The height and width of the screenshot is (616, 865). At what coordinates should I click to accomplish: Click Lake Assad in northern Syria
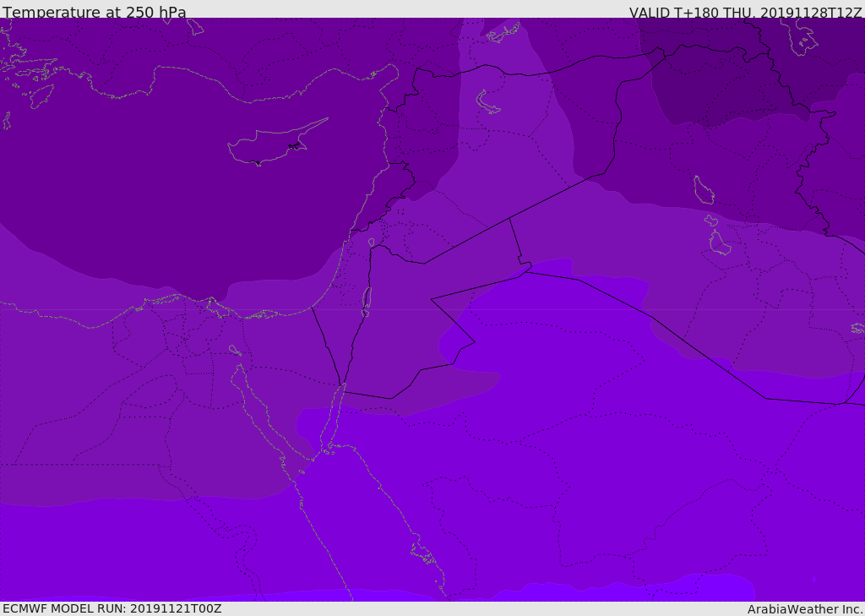pos(487,102)
